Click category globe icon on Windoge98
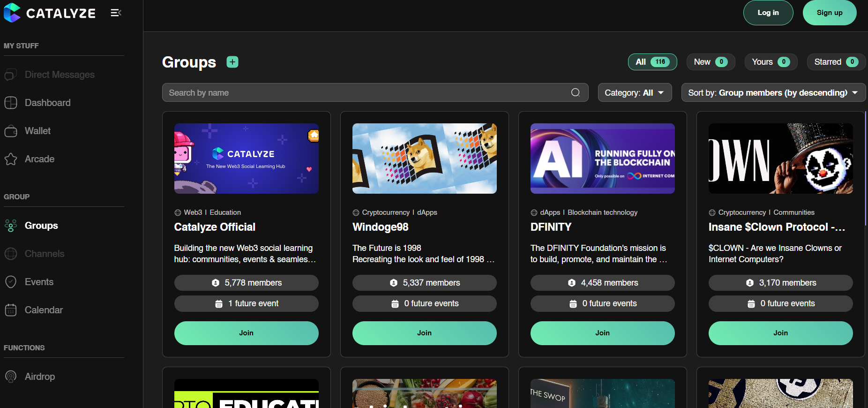This screenshot has height=408, width=868. (356, 212)
